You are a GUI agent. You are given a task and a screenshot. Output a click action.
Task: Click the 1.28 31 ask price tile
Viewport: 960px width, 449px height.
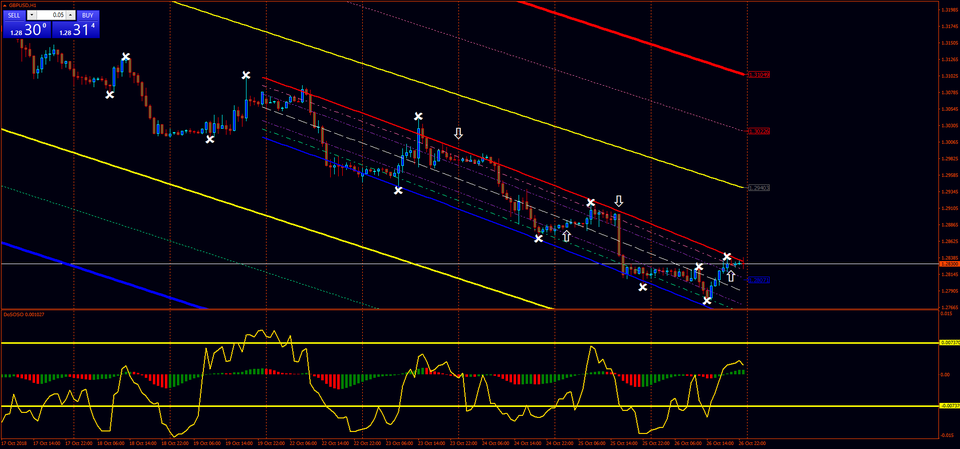(x=75, y=29)
